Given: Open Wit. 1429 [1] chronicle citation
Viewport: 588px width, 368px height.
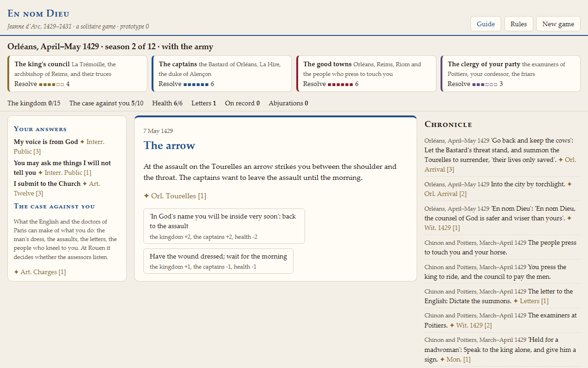Looking at the screenshot, I should click(x=499, y=223).
